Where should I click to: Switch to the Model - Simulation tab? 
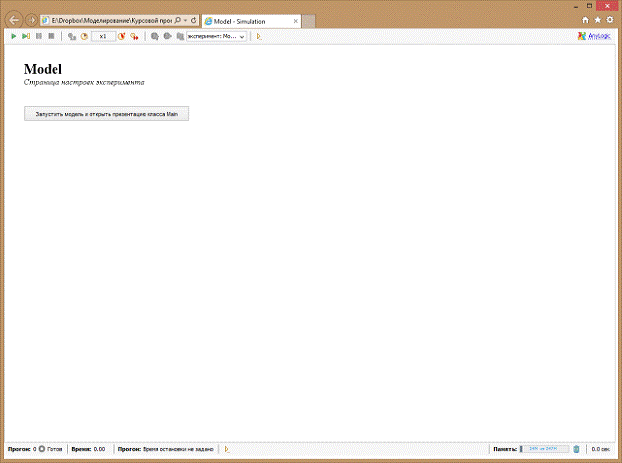pyautogui.click(x=250, y=20)
